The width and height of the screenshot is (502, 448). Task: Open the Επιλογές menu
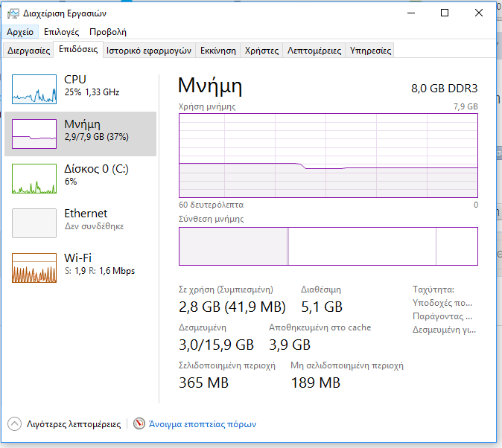62,32
